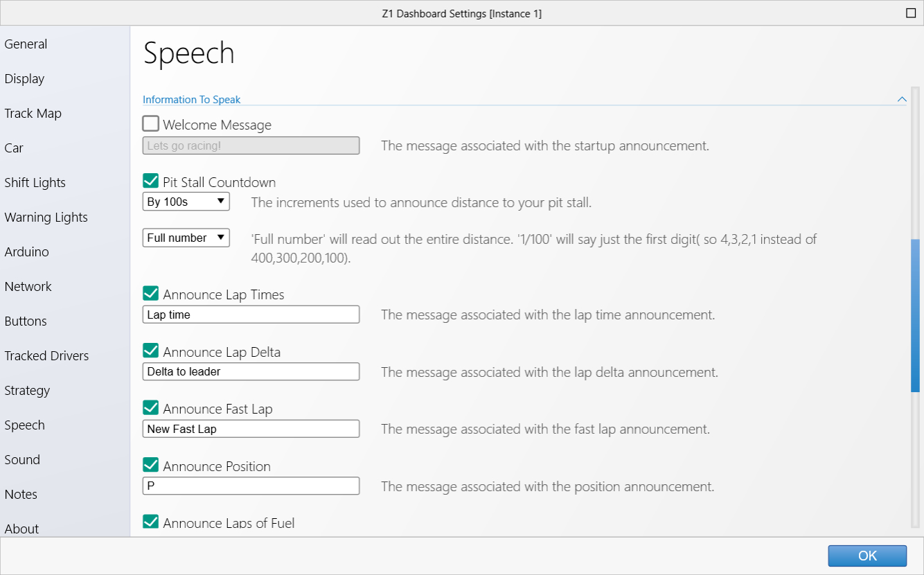The height and width of the screenshot is (575, 924).
Task: Click the pit stall increments description text
Action: tap(421, 203)
